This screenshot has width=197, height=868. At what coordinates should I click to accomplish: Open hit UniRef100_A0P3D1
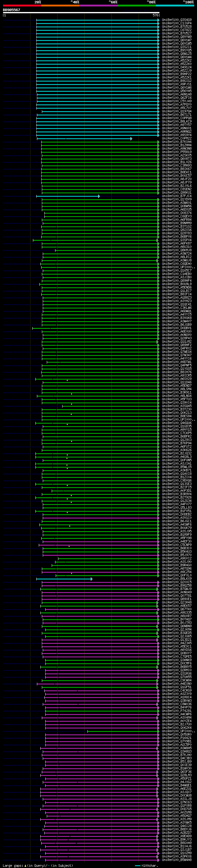[177, 491]
